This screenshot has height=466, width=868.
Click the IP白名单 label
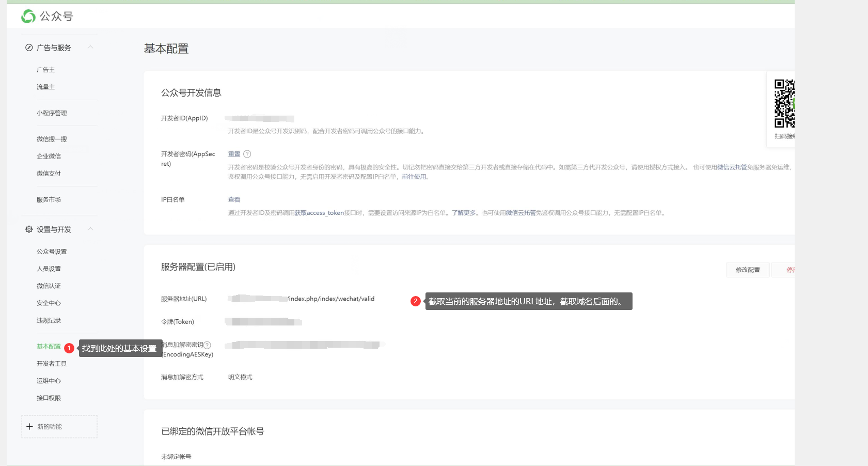[173, 199]
